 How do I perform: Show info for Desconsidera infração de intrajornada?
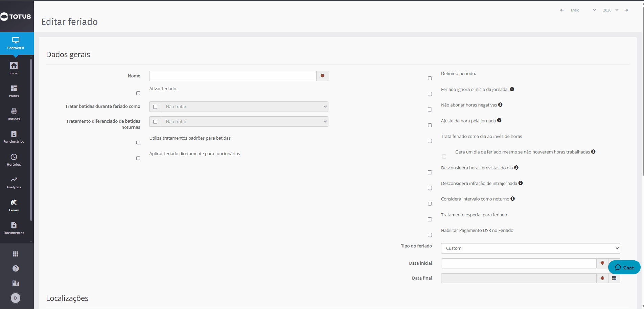[521, 183]
